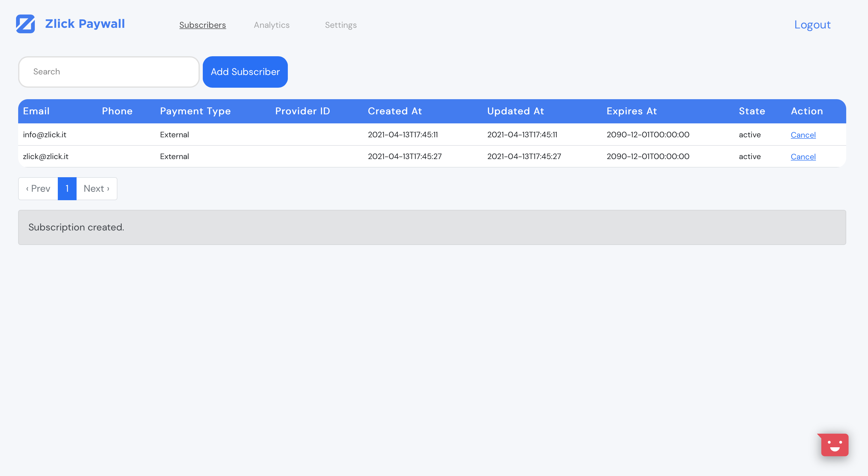The image size is (868, 476).
Task: Cancel the subscription for zlick@zlick.it
Action: coord(803,157)
